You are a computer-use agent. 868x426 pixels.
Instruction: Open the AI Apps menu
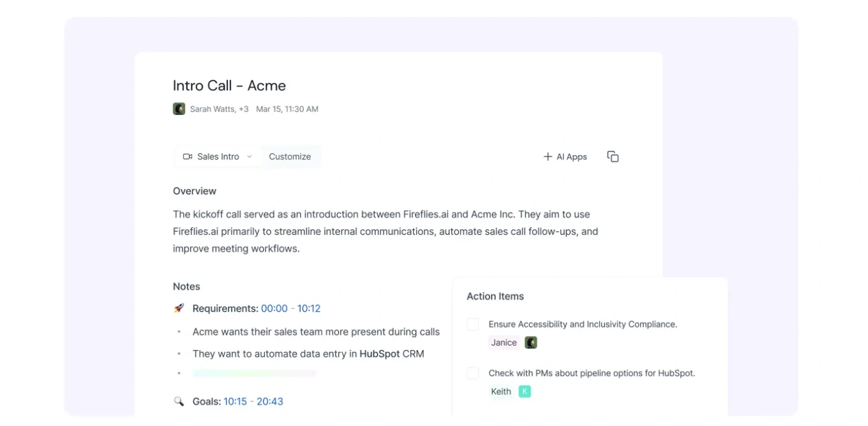pos(571,156)
